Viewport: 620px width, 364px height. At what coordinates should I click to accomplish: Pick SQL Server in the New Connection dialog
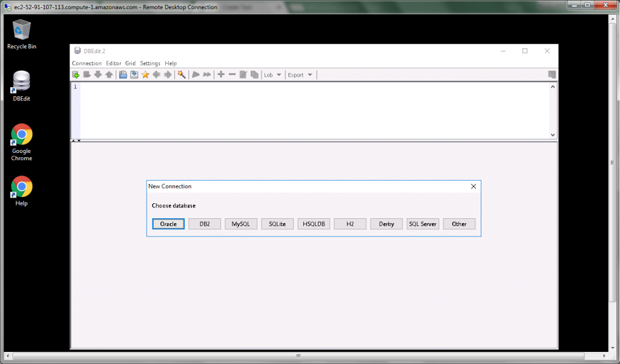pos(423,224)
